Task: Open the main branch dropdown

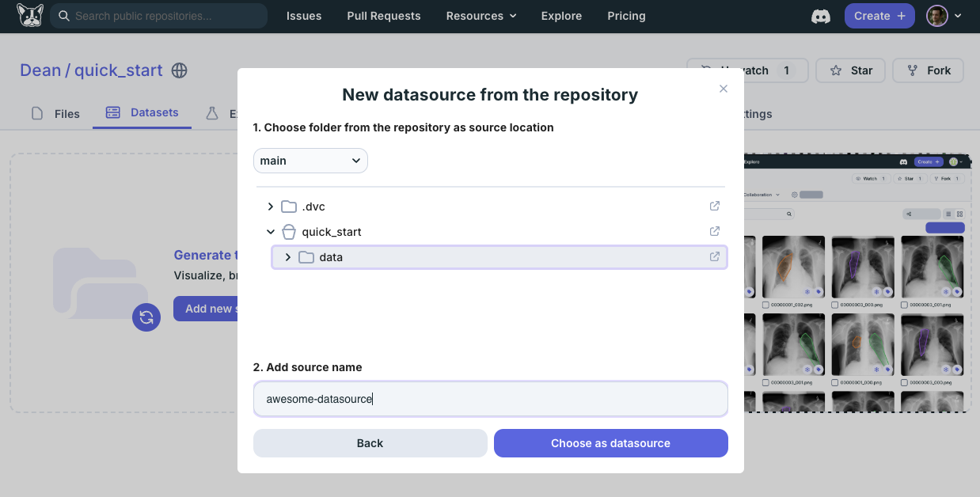Action: 310,161
